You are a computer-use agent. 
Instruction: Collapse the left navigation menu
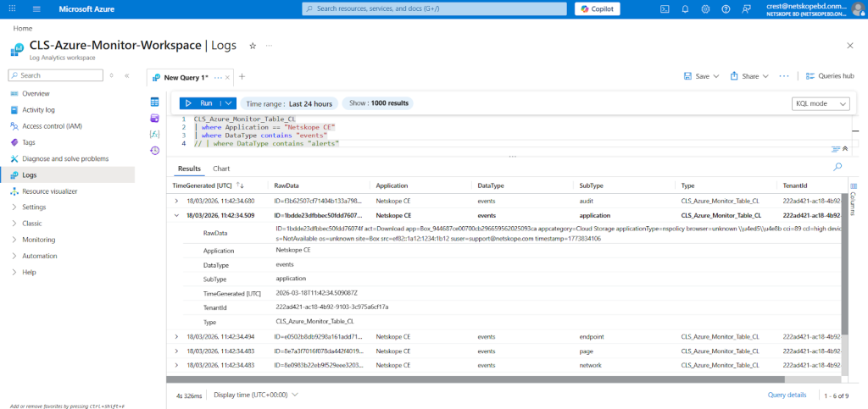point(126,75)
